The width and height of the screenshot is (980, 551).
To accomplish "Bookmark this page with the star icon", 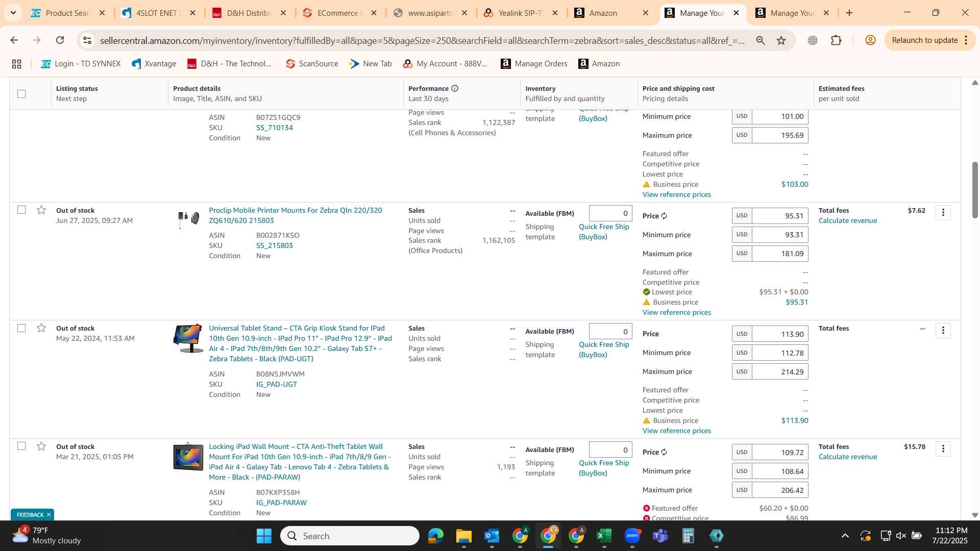I will (781, 40).
